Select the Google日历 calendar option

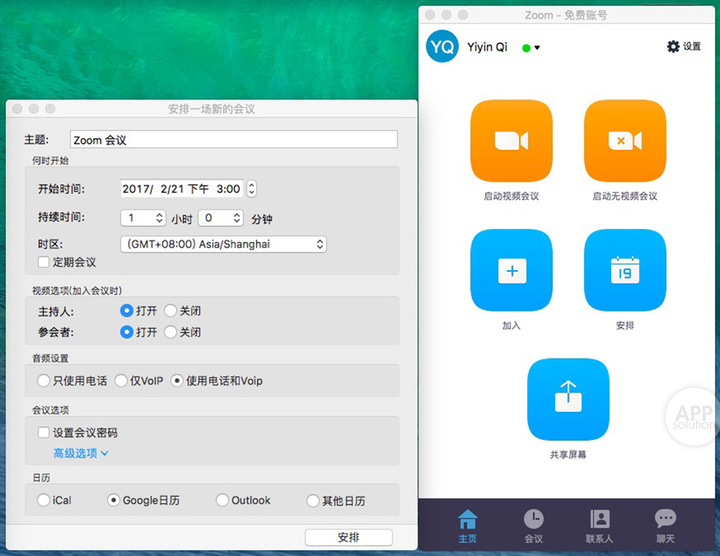pos(113,500)
